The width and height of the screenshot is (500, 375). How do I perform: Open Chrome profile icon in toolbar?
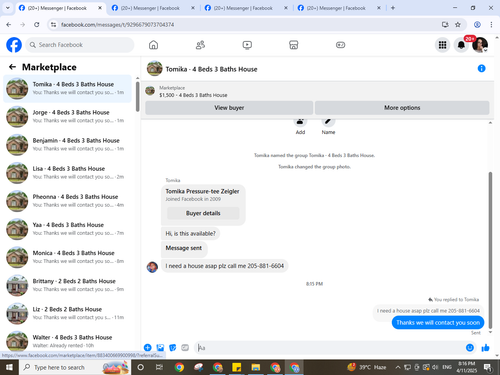(x=477, y=24)
